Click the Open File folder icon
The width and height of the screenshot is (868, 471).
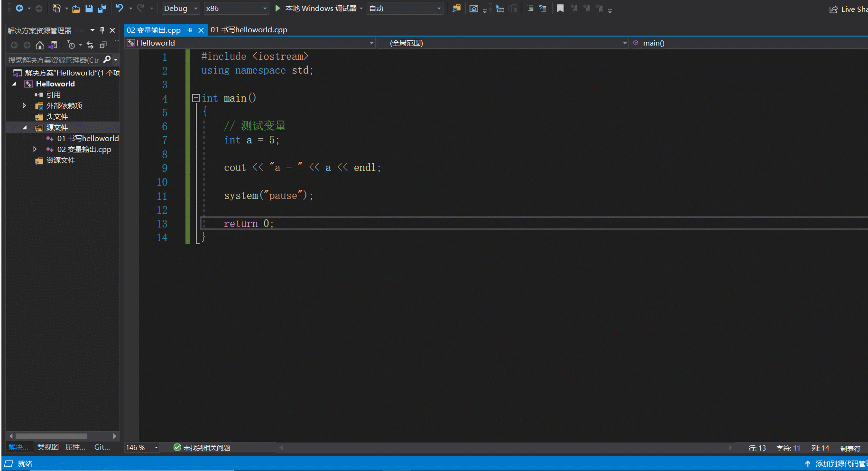[76, 9]
